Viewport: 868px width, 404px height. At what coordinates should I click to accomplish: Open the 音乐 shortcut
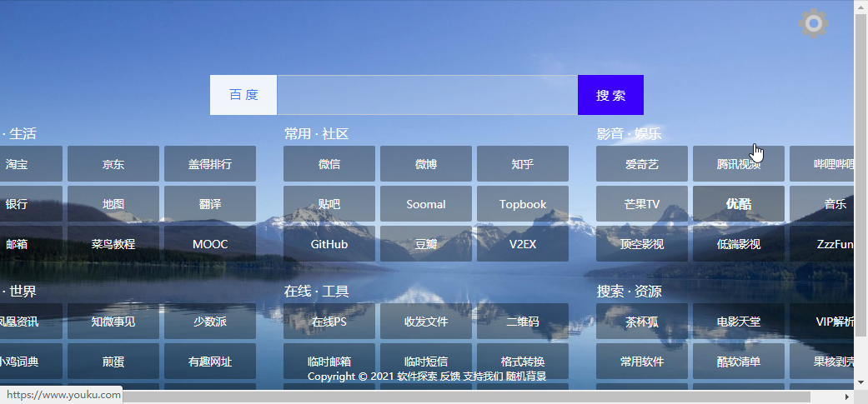click(x=822, y=204)
